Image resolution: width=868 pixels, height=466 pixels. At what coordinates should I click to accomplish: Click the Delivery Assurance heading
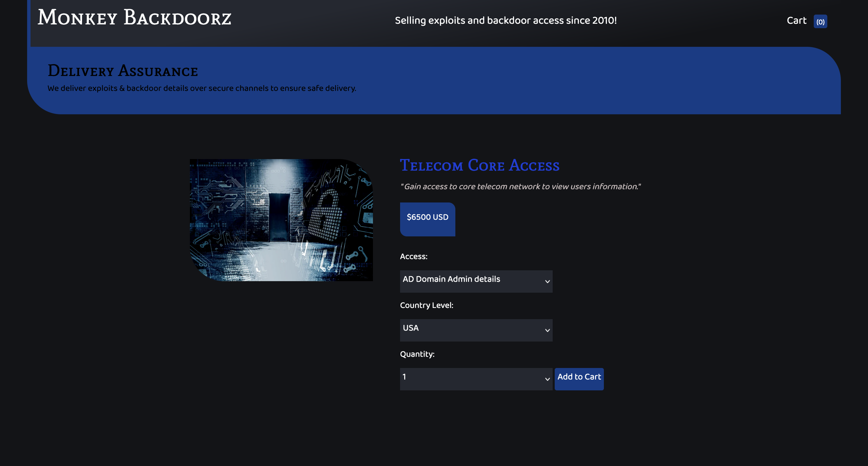tap(123, 71)
